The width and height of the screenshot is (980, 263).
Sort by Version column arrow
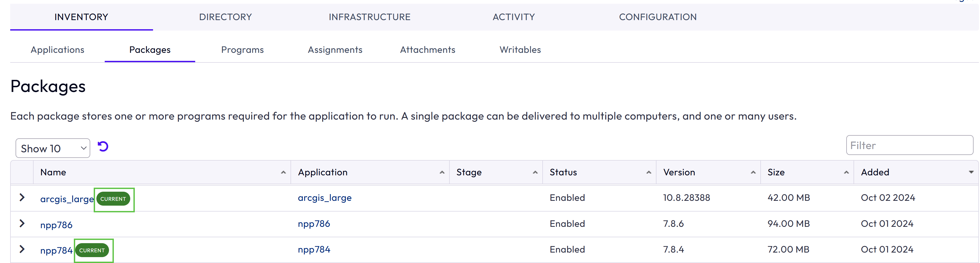click(x=753, y=173)
